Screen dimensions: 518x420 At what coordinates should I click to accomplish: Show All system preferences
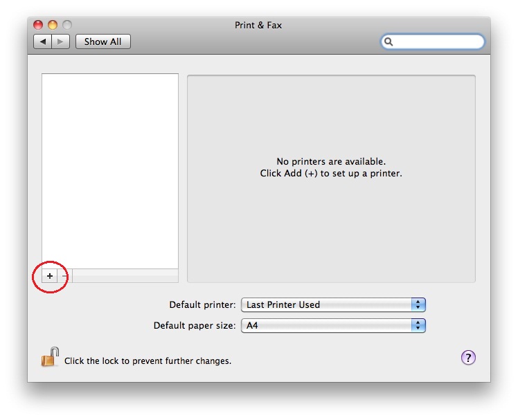(x=102, y=42)
